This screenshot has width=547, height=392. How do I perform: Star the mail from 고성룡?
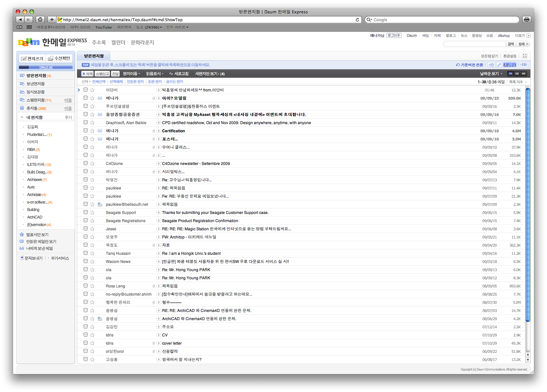[x=92, y=359]
